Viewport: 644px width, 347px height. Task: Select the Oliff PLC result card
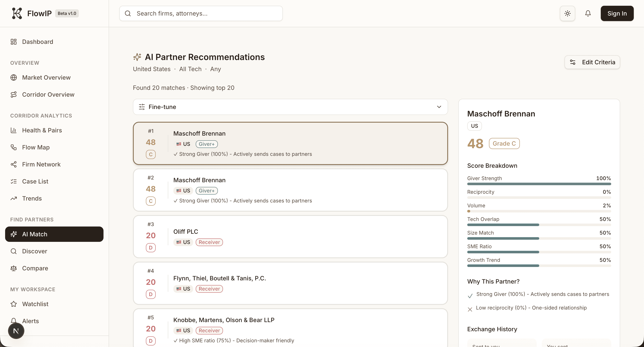290,236
